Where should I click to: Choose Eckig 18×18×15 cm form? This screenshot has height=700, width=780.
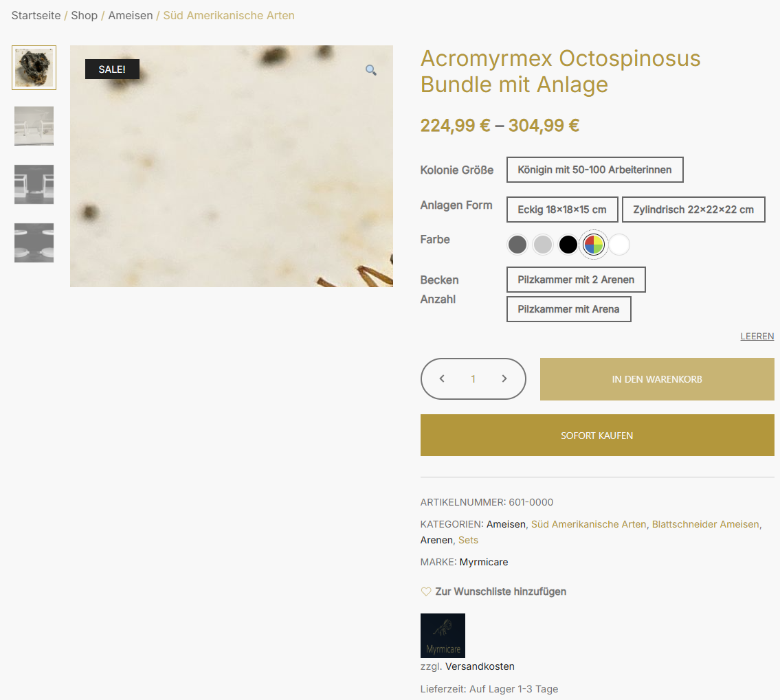pos(562,210)
